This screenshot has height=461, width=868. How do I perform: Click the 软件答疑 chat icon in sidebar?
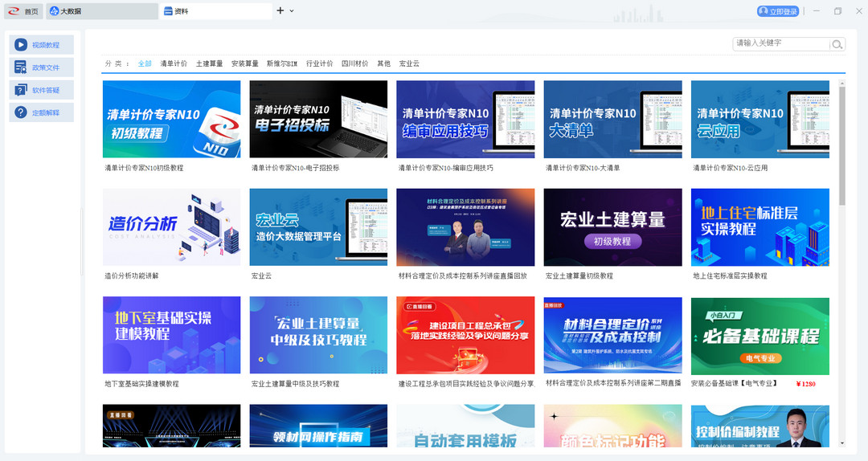(21, 90)
